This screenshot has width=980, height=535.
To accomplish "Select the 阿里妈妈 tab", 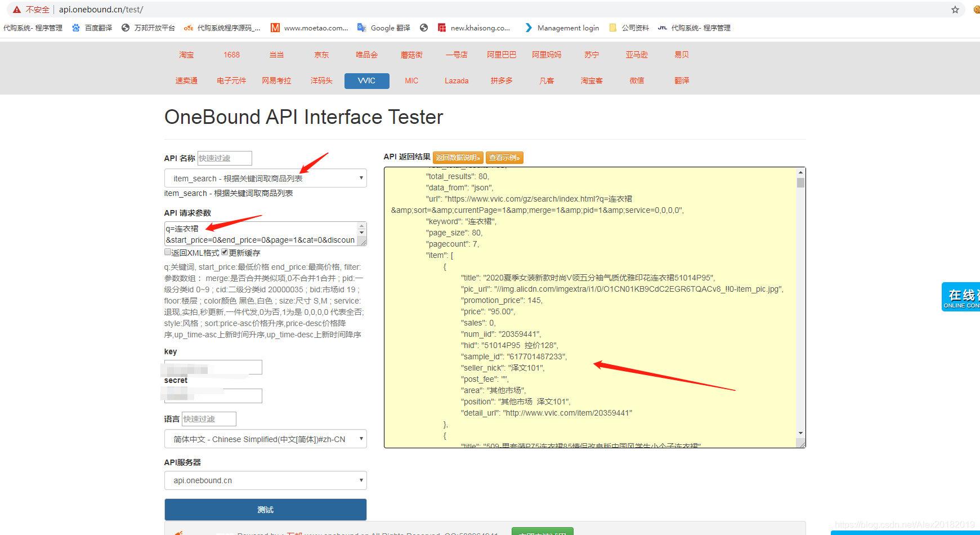I will pyautogui.click(x=547, y=55).
